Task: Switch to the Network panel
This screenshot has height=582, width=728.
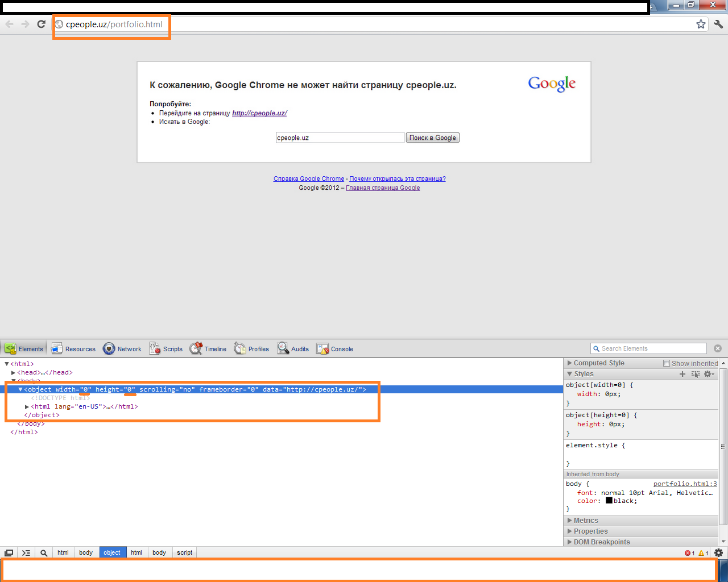Action: coord(122,349)
